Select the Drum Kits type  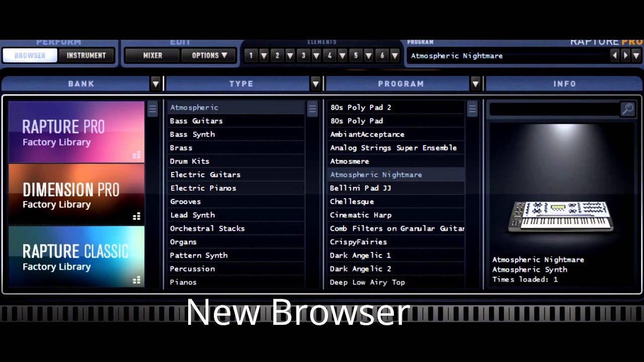click(236, 161)
